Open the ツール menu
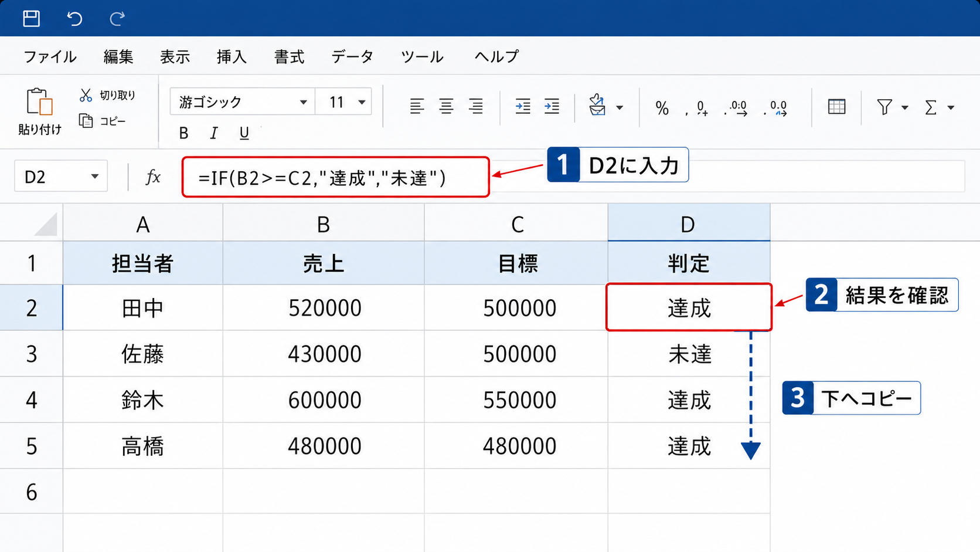The image size is (980, 552). tap(422, 56)
